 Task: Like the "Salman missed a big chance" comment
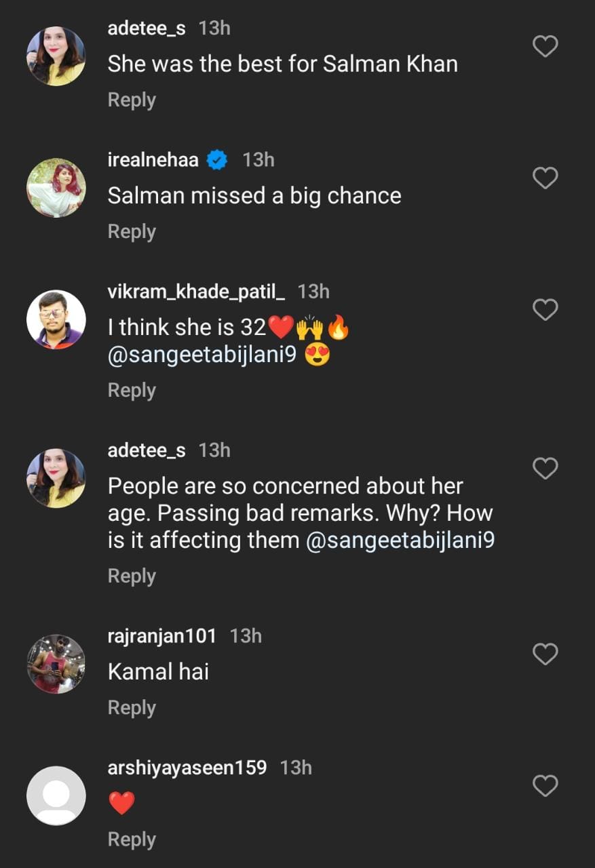(x=545, y=178)
